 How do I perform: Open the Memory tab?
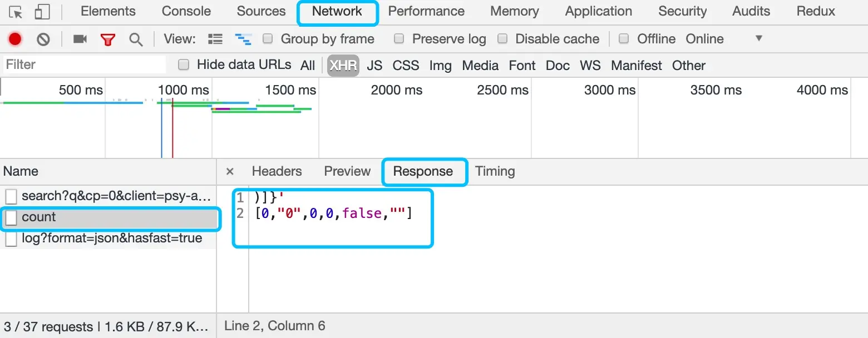[x=515, y=11]
